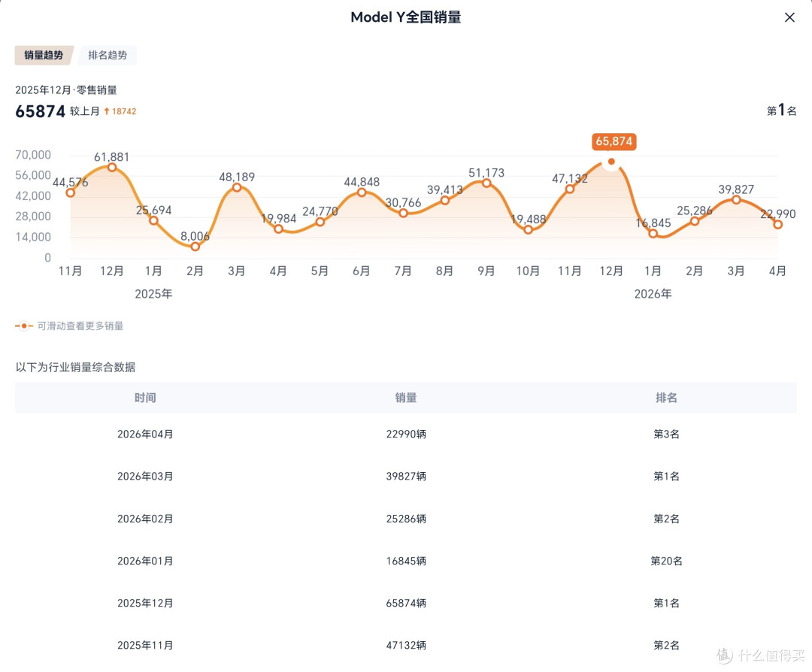Screen dimensions: 812x672
Task: Click the 2025年 year label under the axis
Action: tap(153, 294)
